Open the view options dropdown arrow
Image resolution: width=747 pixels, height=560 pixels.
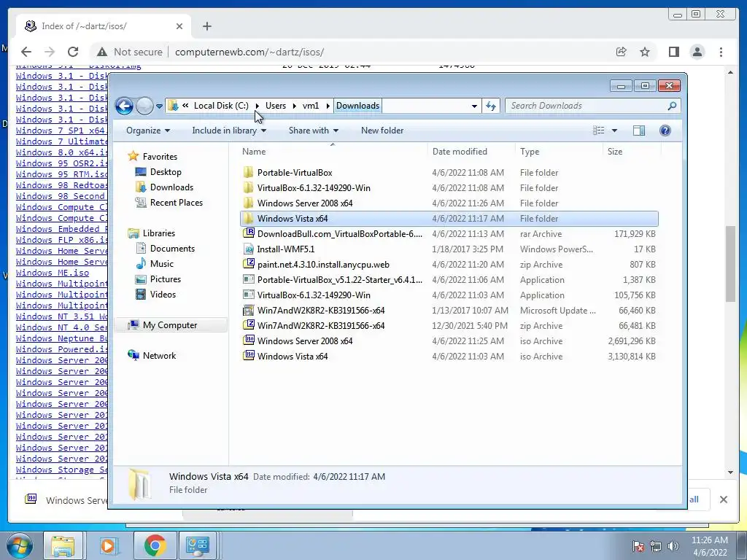614,131
